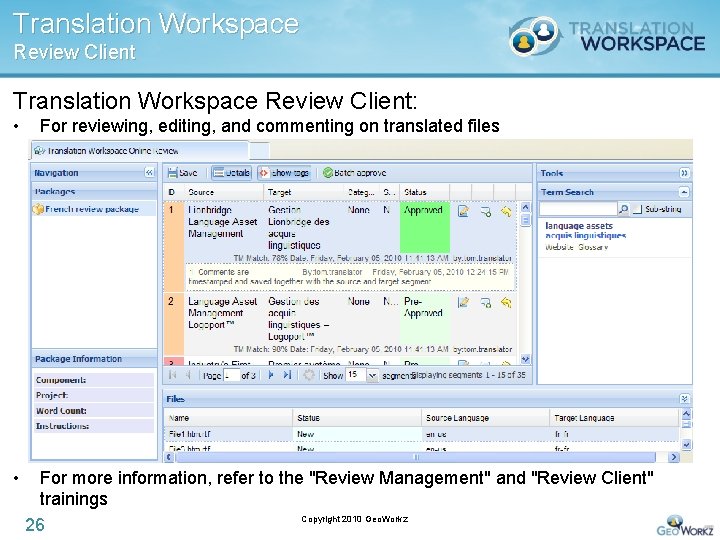
Task: Click the 'acquis linguistiques' translation link
Action: pos(585,235)
